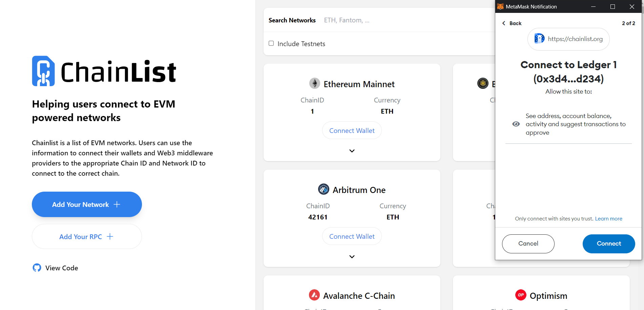The width and height of the screenshot is (644, 310).
Task: Open the Learn more link
Action: coord(608,219)
